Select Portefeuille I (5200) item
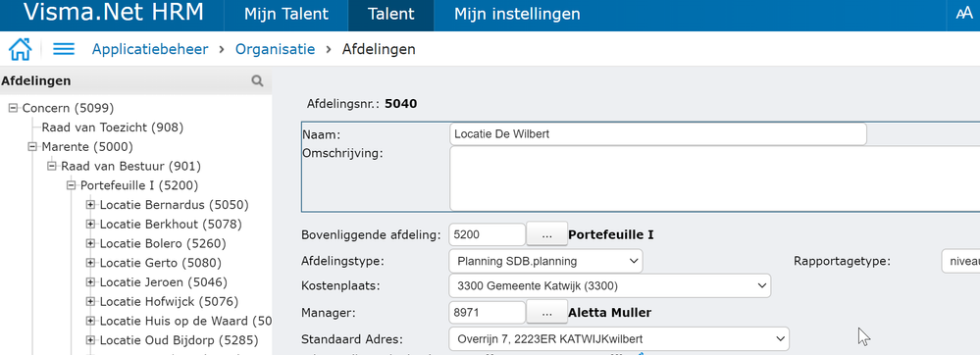 (x=139, y=185)
